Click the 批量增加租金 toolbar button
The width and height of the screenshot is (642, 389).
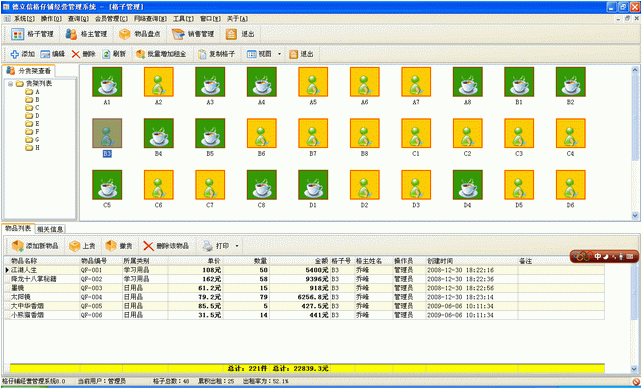pos(161,54)
